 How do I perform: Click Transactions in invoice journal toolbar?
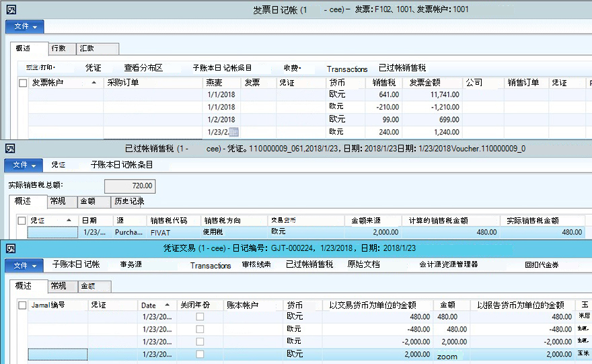347,69
